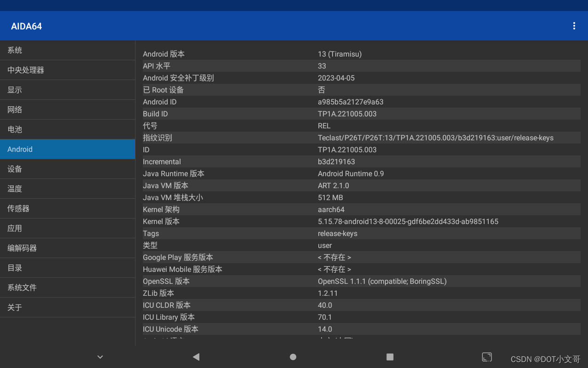Select the Java Runtime 版本 row label
This screenshot has height=368, width=588.
pos(174,173)
